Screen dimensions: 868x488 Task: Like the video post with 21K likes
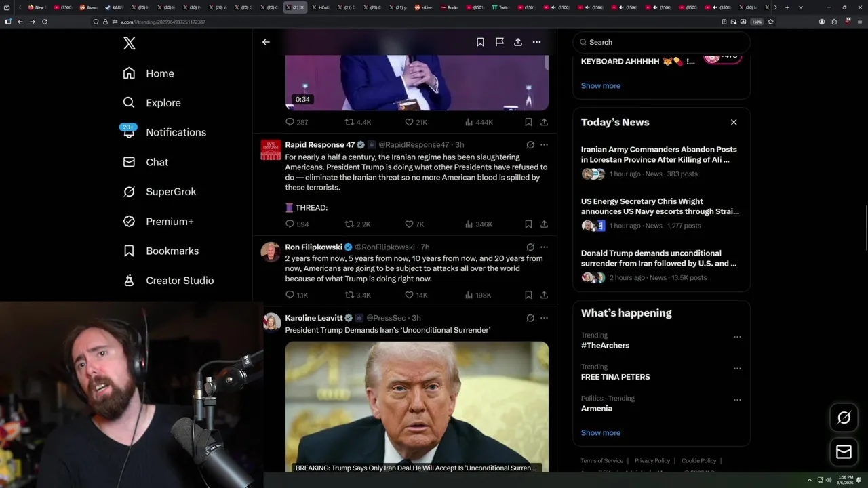click(416, 122)
